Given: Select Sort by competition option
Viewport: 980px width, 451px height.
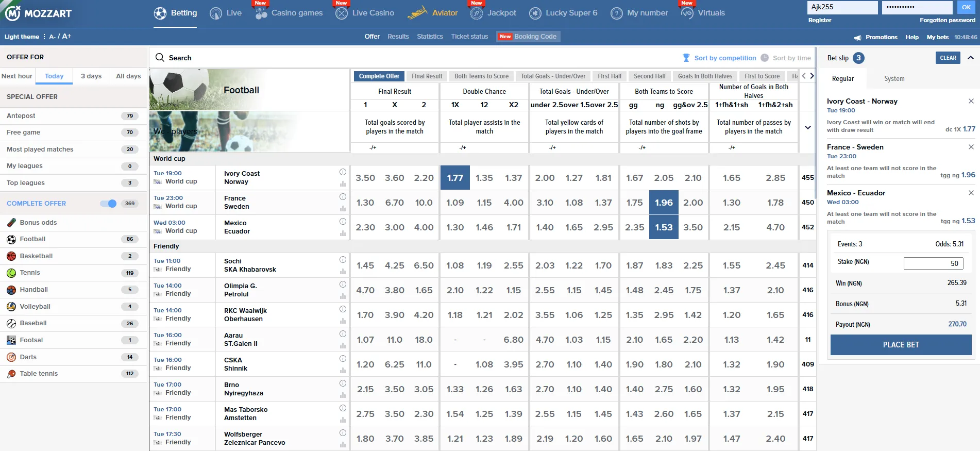Looking at the screenshot, I should pos(719,58).
